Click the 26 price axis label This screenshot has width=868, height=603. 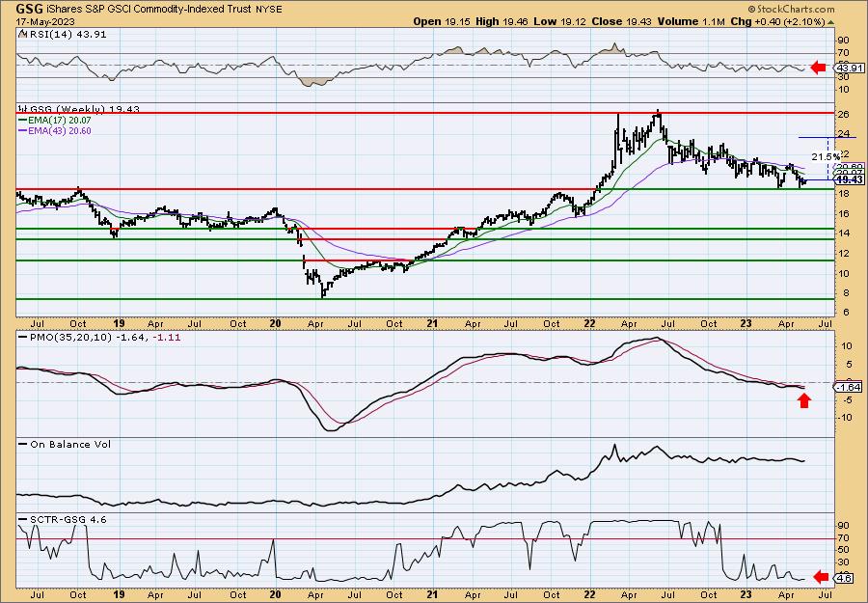(x=843, y=114)
